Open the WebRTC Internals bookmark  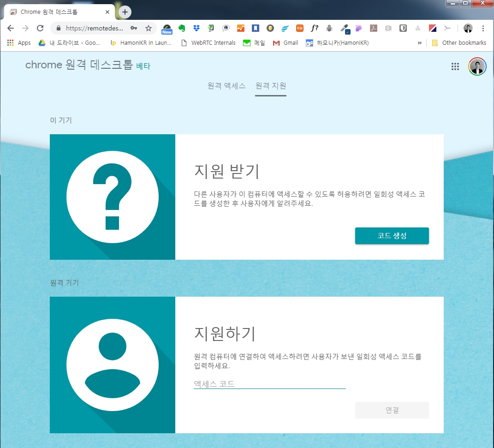point(208,43)
